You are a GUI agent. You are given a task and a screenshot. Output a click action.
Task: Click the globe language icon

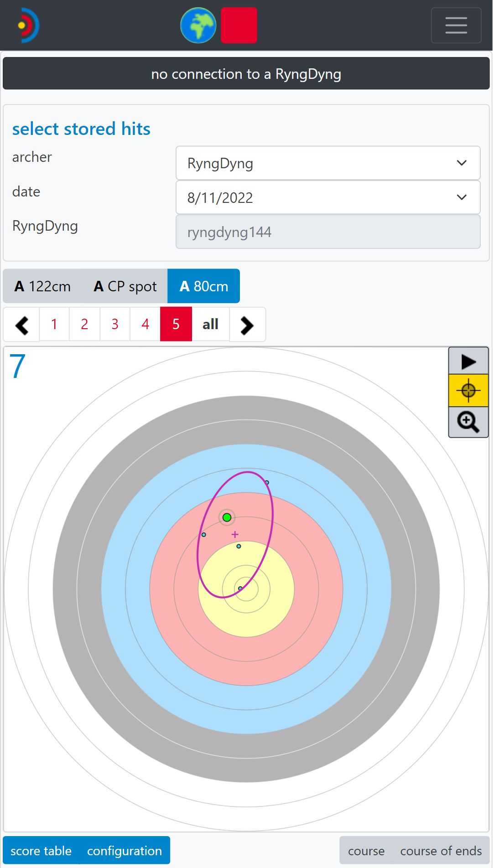click(x=198, y=26)
